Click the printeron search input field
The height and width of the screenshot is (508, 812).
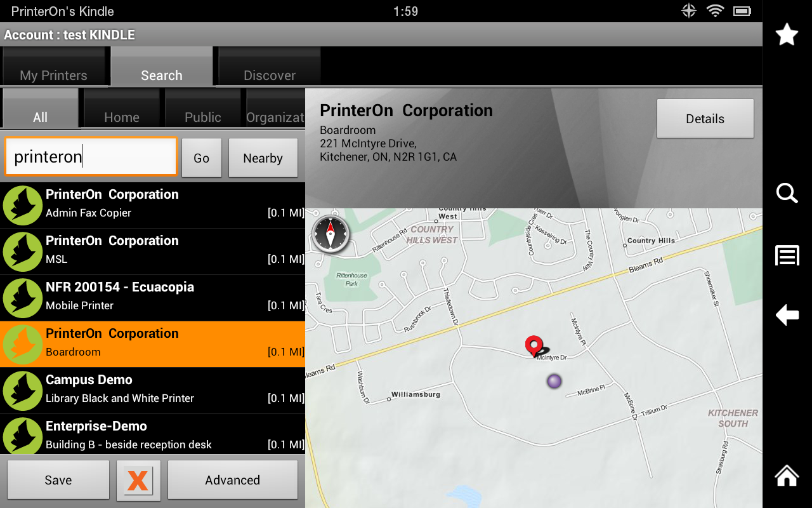point(91,156)
